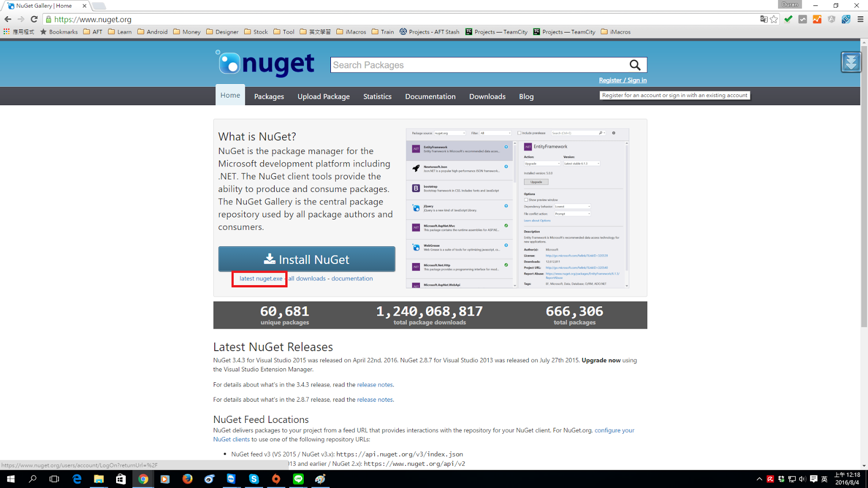
Task: Click the taskbar clock showing 12:18
Action: pyautogui.click(x=847, y=479)
